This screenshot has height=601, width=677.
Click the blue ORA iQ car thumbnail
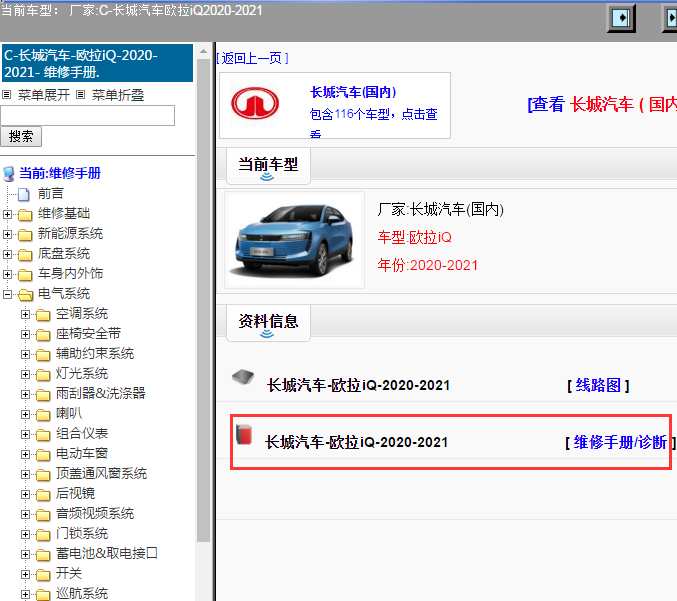point(294,240)
